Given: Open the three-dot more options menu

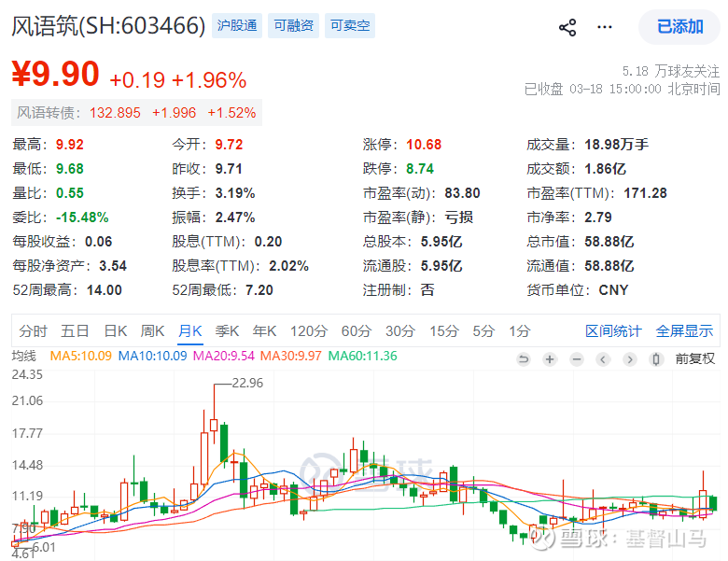Looking at the screenshot, I should tap(605, 27).
